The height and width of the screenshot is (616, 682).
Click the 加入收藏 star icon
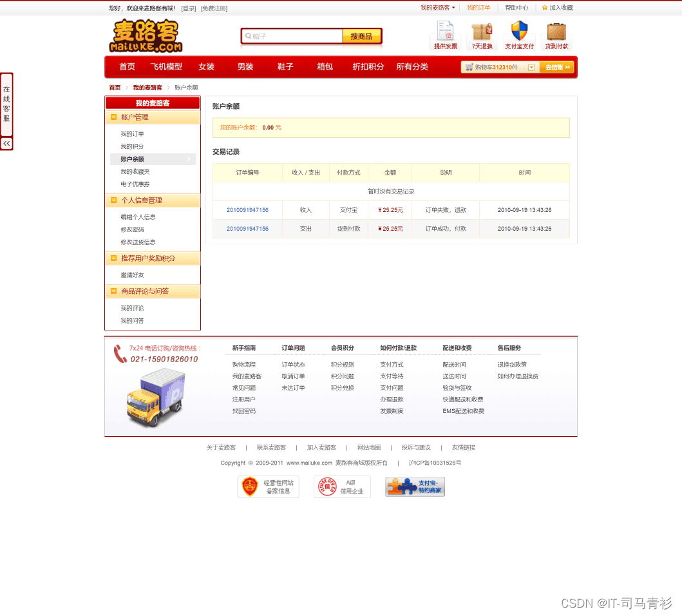pyautogui.click(x=544, y=8)
